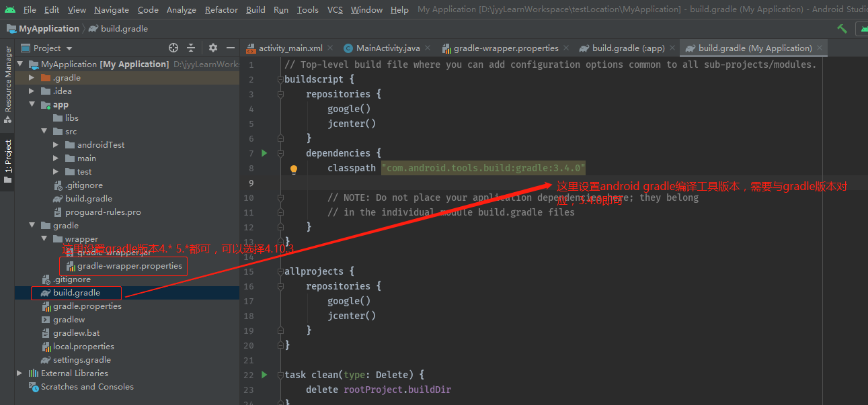This screenshot has height=405, width=868.
Task: Open the Navigate menu
Action: click(x=112, y=9)
